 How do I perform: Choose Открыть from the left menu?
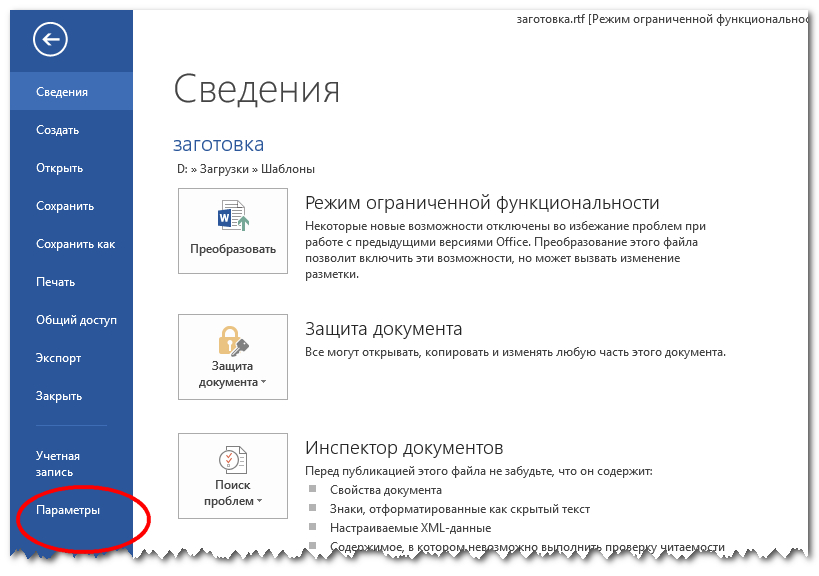coord(59,168)
